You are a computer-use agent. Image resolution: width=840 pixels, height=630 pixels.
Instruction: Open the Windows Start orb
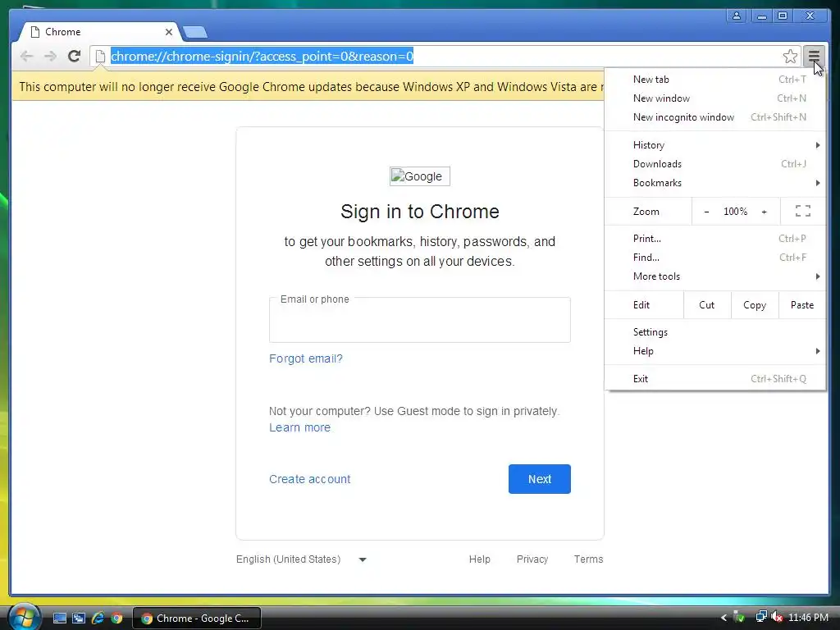[x=24, y=617]
